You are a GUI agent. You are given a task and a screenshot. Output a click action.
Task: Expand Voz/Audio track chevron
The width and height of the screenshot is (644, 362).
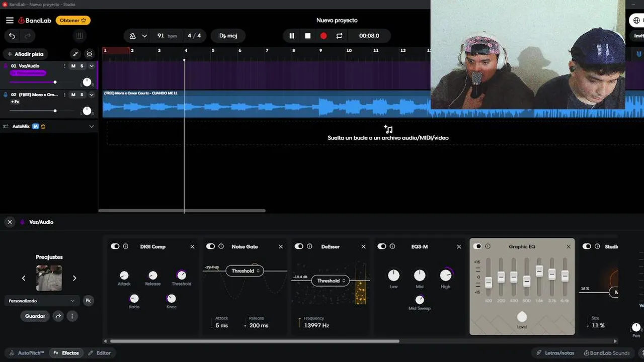(92, 66)
